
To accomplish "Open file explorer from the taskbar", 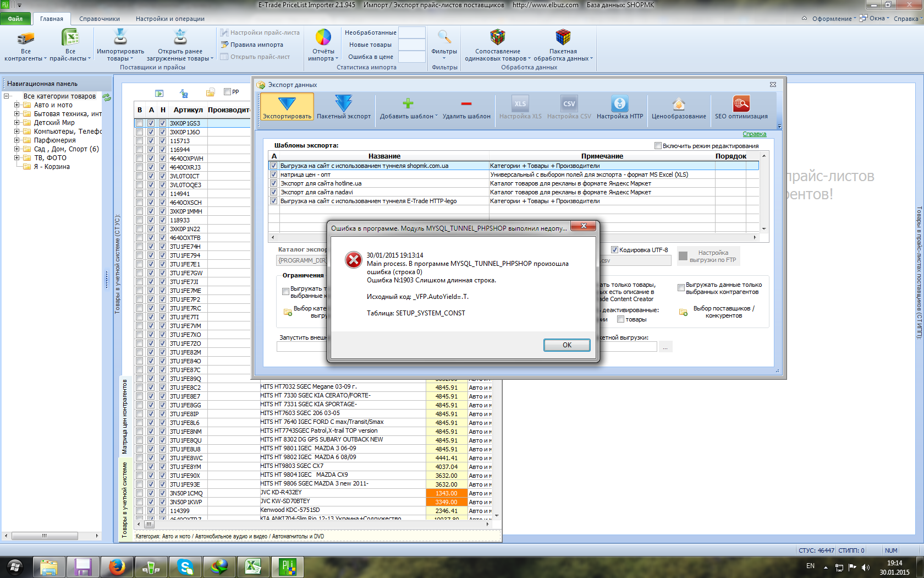I will click(49, 566).
